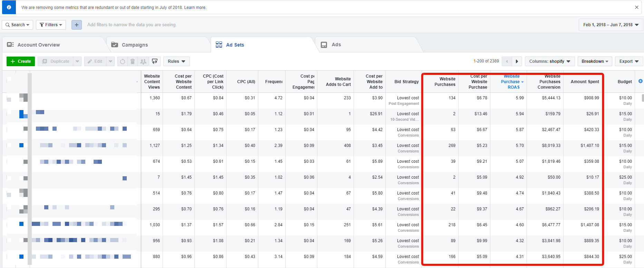Open the Breakdown dropdown
Screen dimensions: 644x268
[595, 61]
